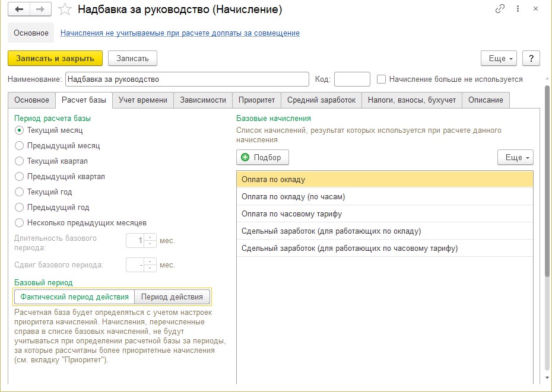Screen dimensions: 552x392
Task: Select 'Оплата по окладу (по часам)' row
Action: [x=385, y=197]
